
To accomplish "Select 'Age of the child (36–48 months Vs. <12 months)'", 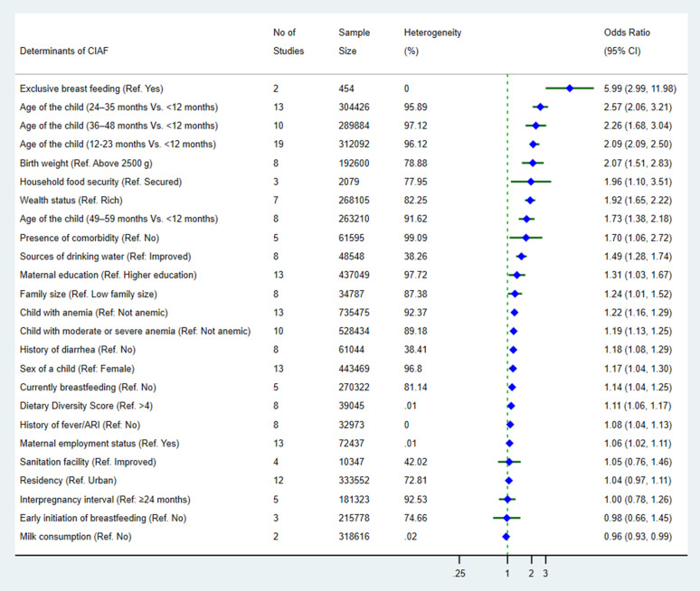I will [118, 126].
